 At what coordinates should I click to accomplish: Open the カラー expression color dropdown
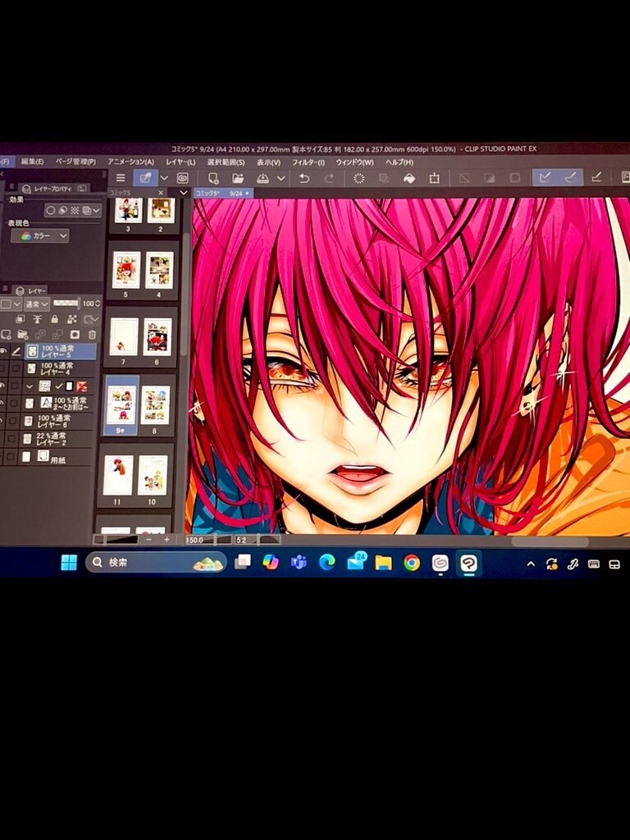coord(40,235)
